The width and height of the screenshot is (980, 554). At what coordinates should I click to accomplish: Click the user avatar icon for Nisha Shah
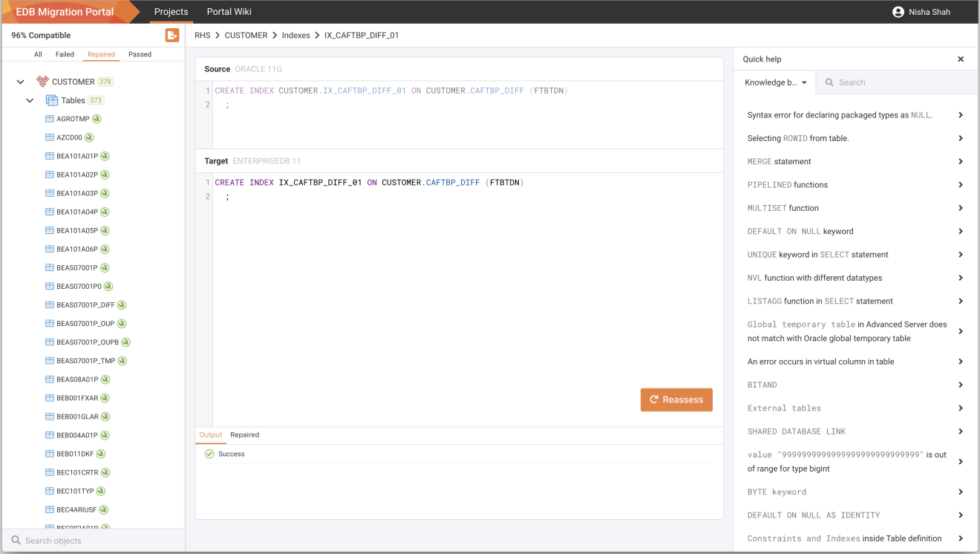(898, 12)
